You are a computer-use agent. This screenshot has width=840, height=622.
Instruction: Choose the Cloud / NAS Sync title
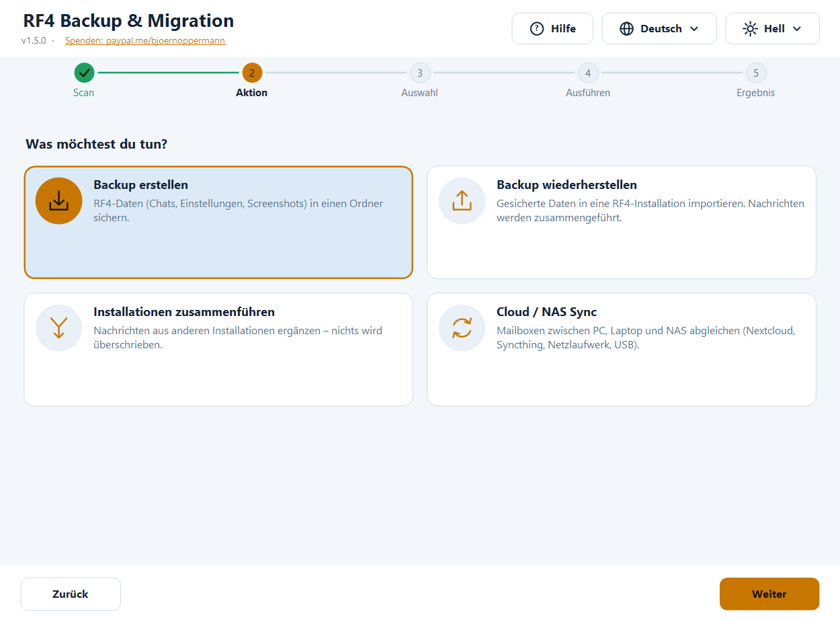[547, 311]
